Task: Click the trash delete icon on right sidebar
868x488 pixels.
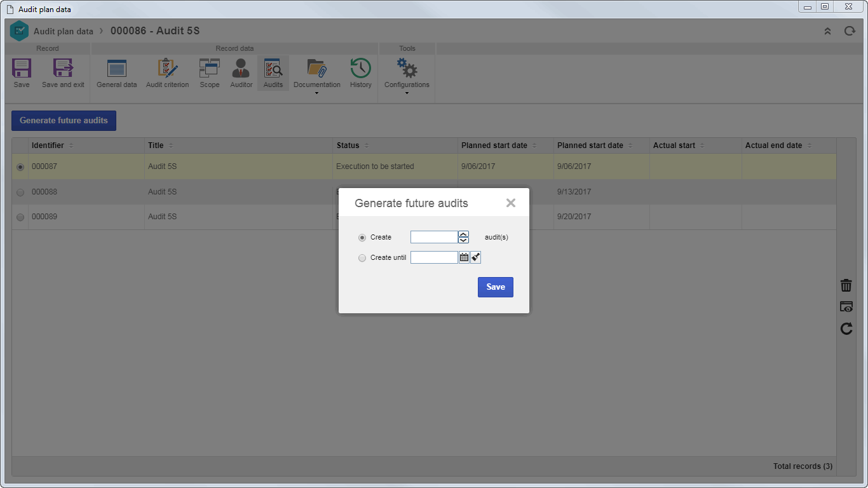Action: click(x=846, y=286)
